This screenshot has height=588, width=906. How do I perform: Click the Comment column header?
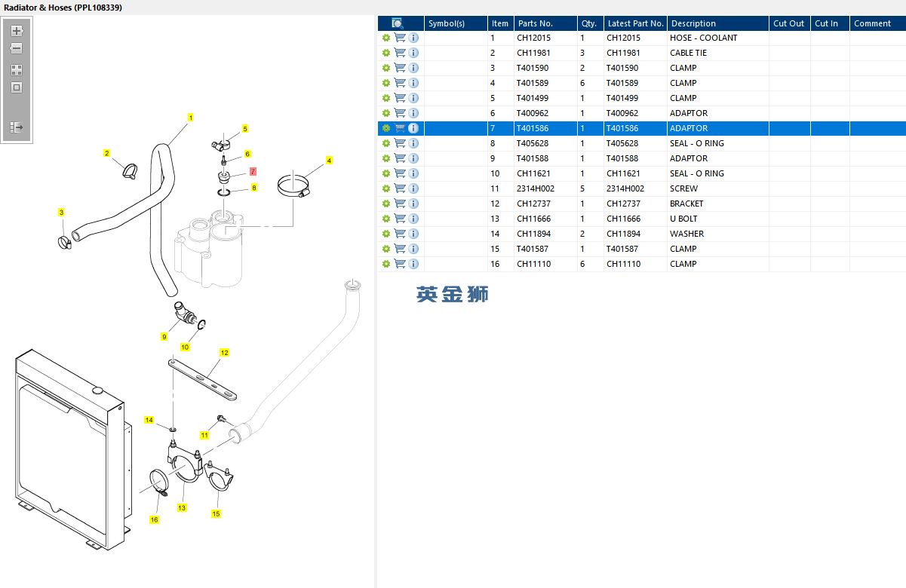(878, 23)
